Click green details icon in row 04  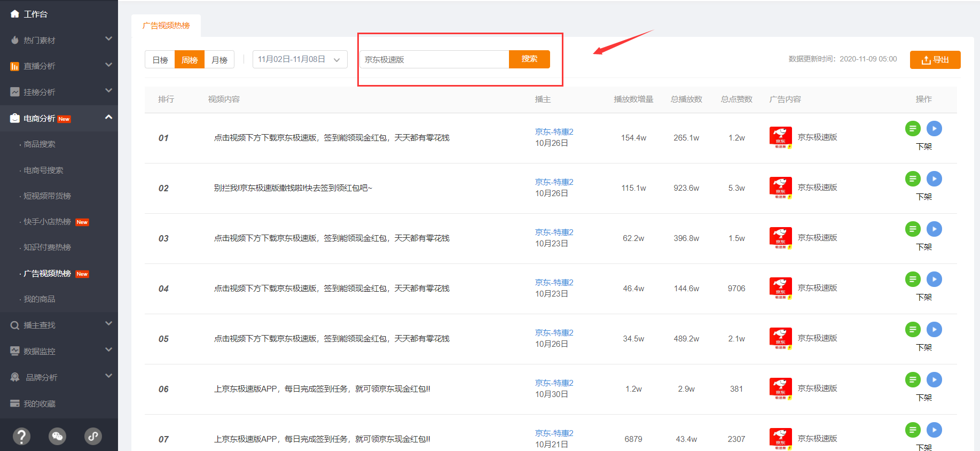(913, 279)
